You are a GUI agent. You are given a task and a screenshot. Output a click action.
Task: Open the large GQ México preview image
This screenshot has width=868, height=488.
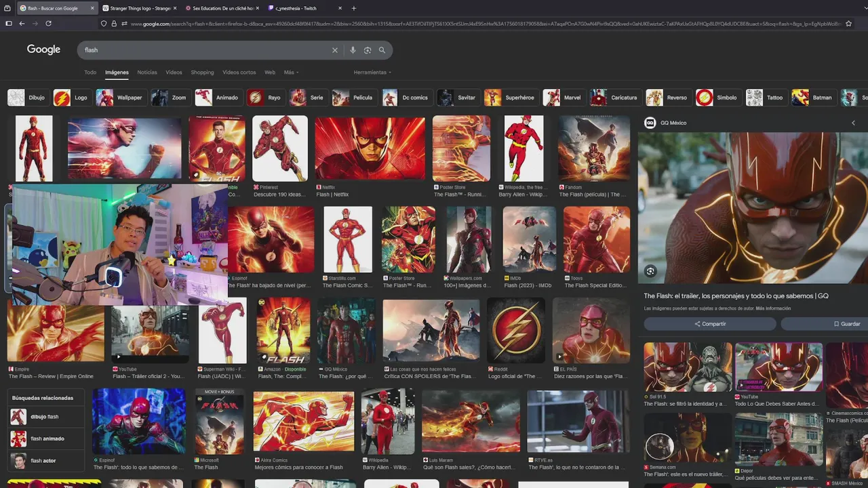pyautogui.click(x=753, y=208)
